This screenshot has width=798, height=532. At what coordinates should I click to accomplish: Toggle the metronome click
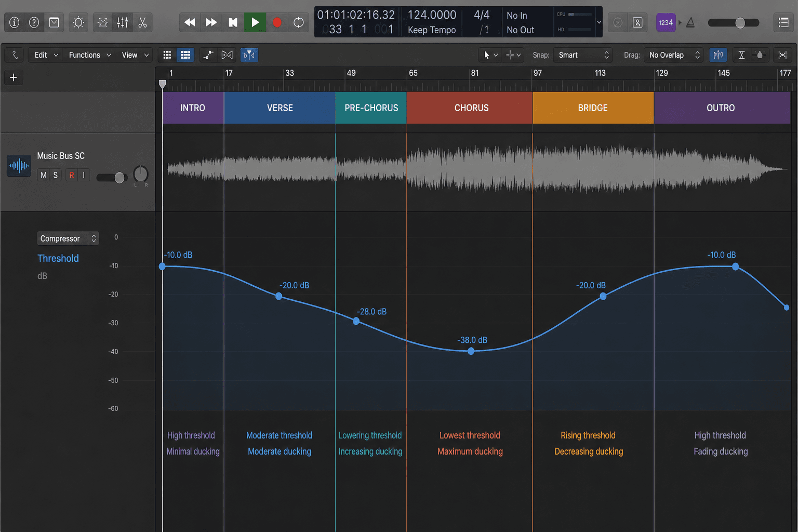[x=690, y=22]
